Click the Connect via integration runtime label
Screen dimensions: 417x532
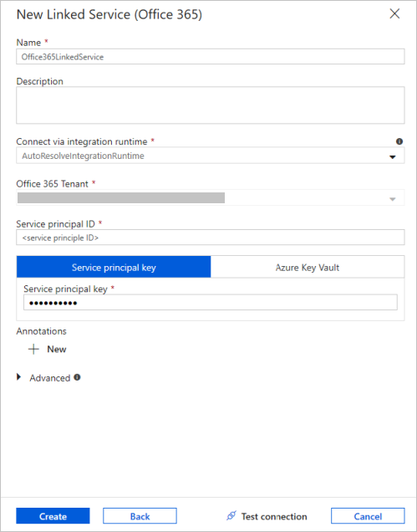(x=82, y=141)
